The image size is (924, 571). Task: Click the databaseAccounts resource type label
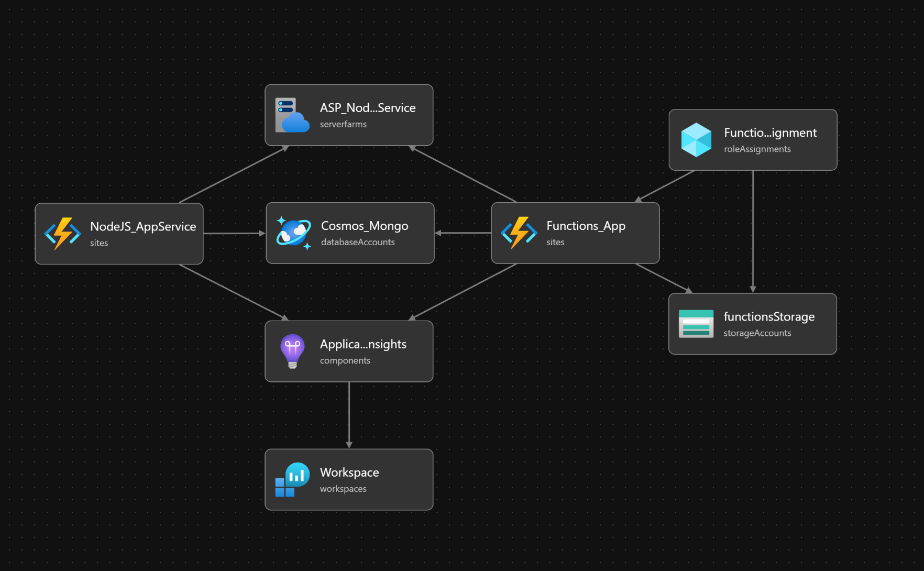[x=358, y=242]
